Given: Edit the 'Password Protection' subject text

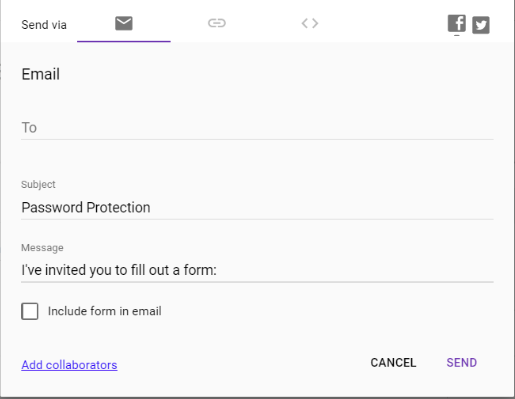Looking at the screenshot, I should (86, 207).
